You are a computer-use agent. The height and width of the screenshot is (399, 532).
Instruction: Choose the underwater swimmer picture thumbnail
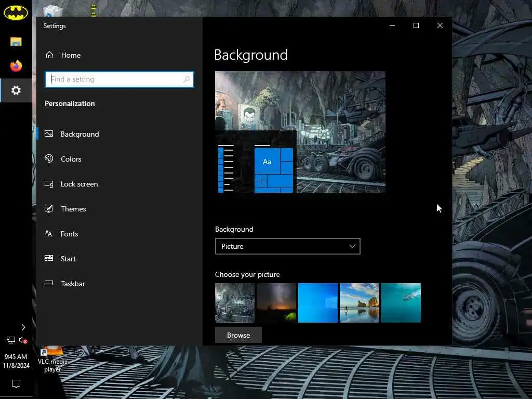pyautogui.click(x=401, y=303)
